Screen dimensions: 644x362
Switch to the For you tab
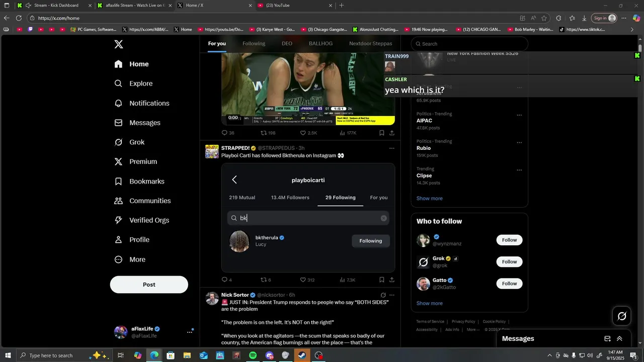(x=217, y=44)
